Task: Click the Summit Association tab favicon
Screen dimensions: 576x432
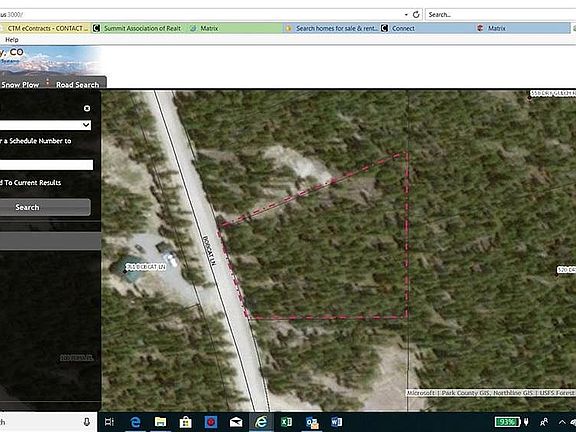Action: pos(96,28)
